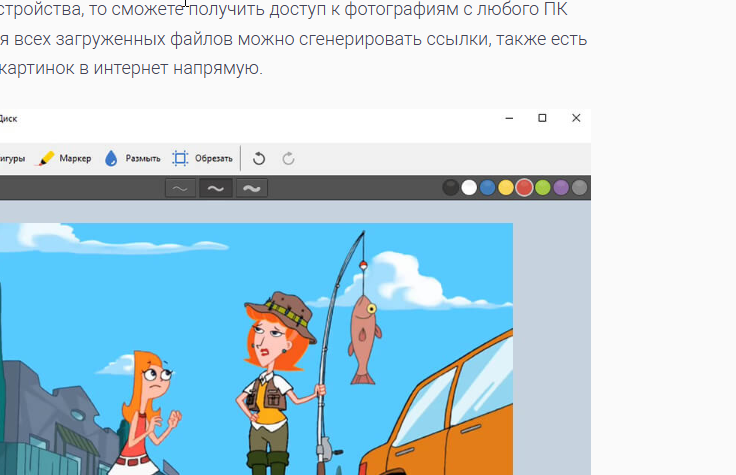Image resolution: width=736 pixels, height=475 pixels.
Task: Pick the thin line thickness
Action: coord(180,188)
